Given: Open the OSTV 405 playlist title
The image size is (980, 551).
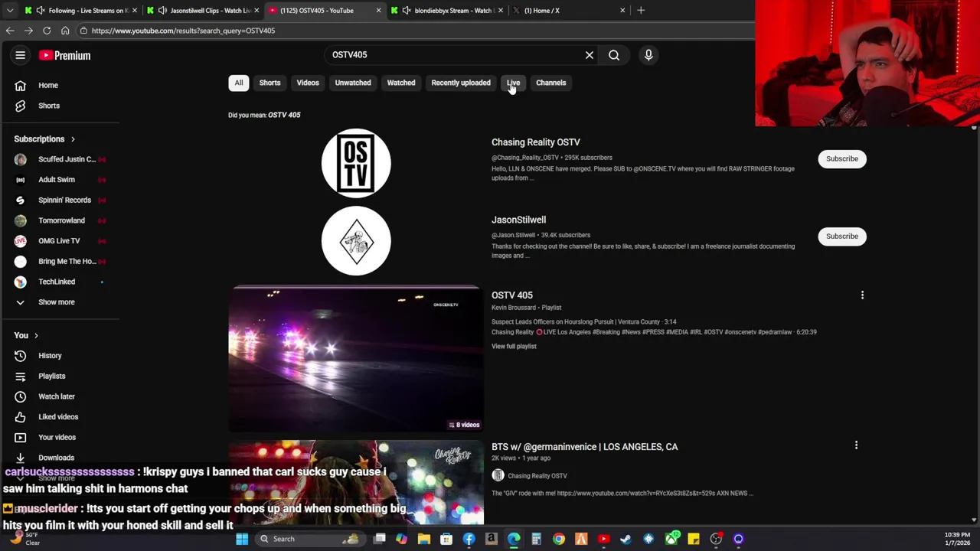Looking at the screenshot, I should (512, 295).
